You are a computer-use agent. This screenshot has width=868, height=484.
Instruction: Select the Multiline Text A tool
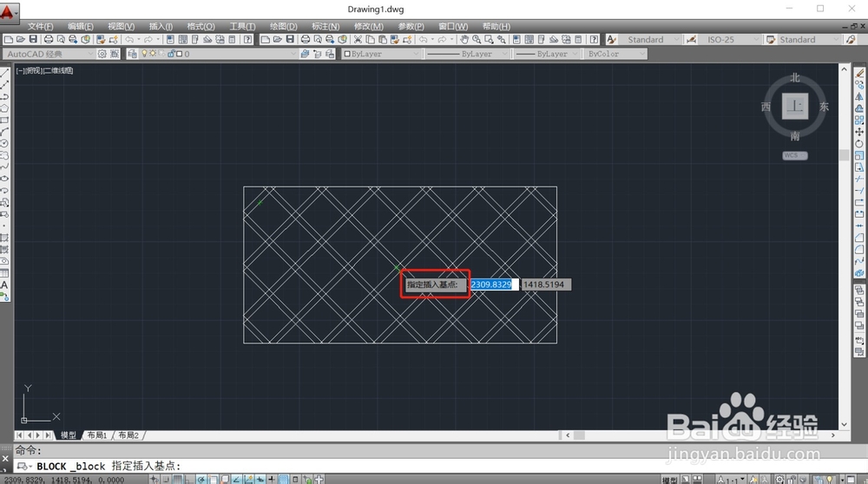(x=4, y=285)
